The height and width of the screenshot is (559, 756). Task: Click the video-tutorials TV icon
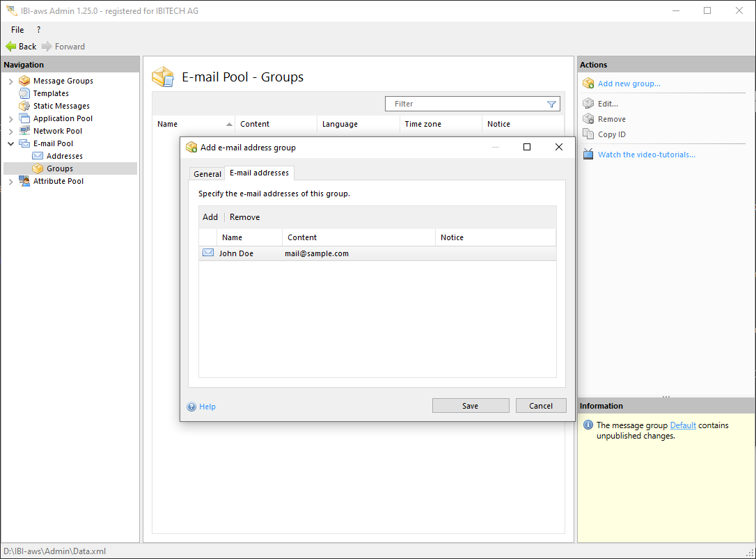click(x=588, y=155)
